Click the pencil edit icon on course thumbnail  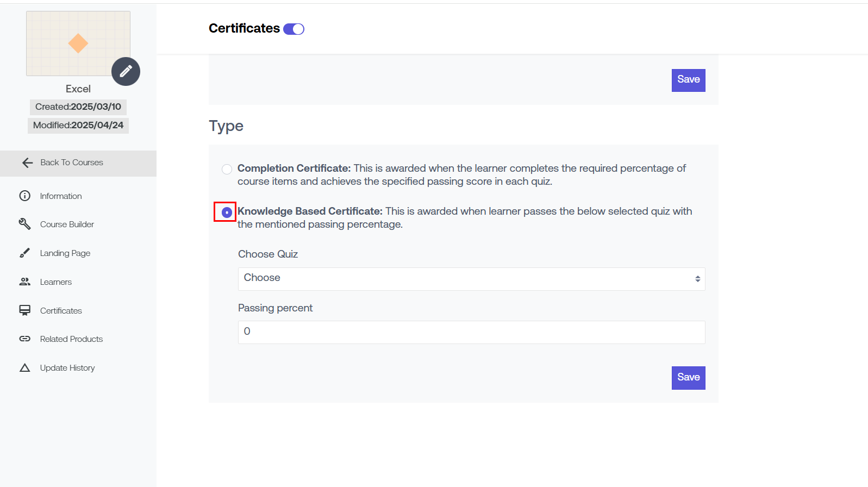click(126, 71)
